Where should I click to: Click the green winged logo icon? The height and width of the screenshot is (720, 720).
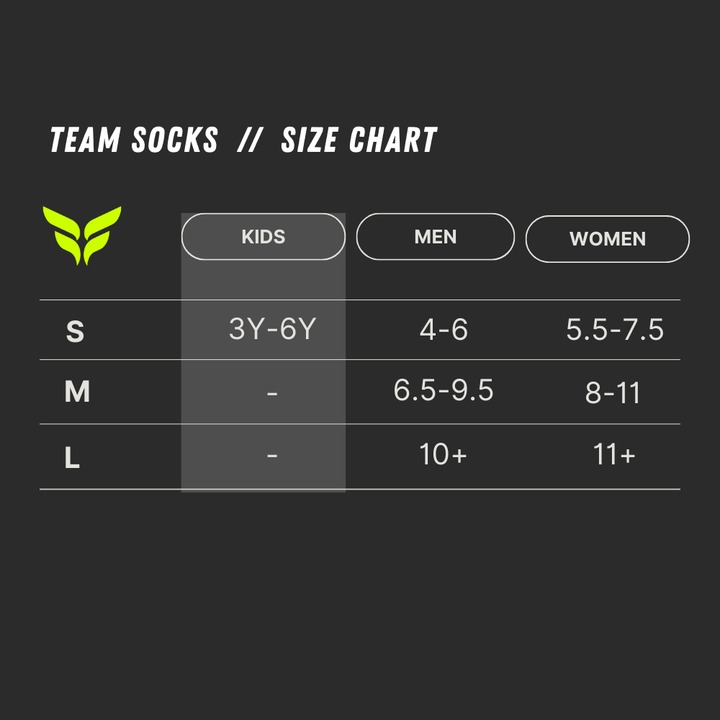82,235
